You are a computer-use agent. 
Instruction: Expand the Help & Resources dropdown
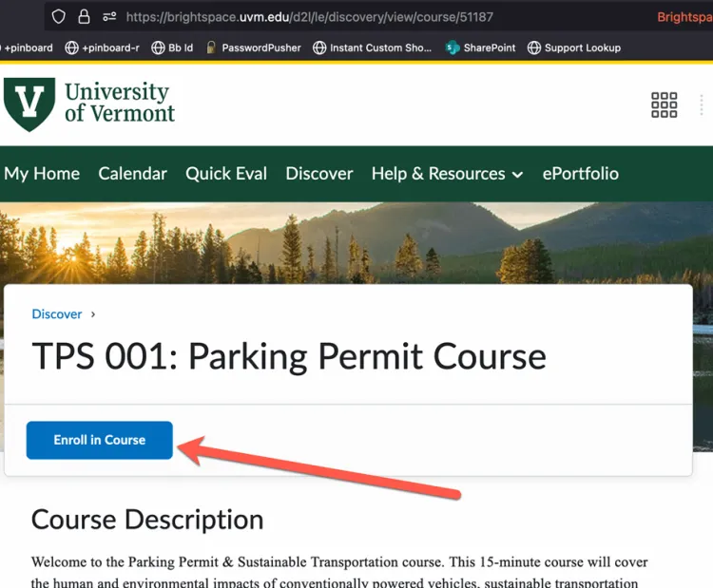click(447, 174)
